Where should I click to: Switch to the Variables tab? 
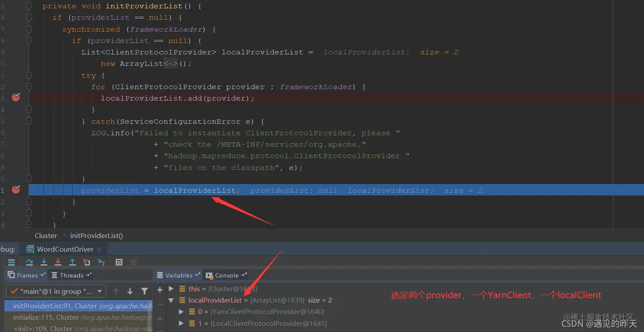(179, 275)
